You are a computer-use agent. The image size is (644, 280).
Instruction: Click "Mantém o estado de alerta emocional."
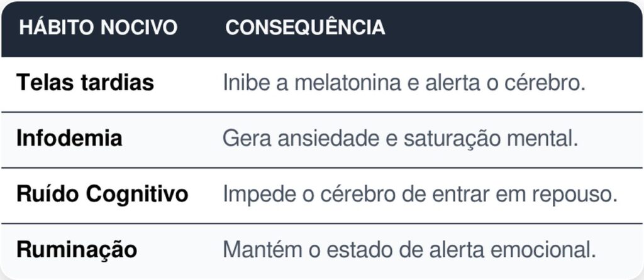(x=409, y=249)
